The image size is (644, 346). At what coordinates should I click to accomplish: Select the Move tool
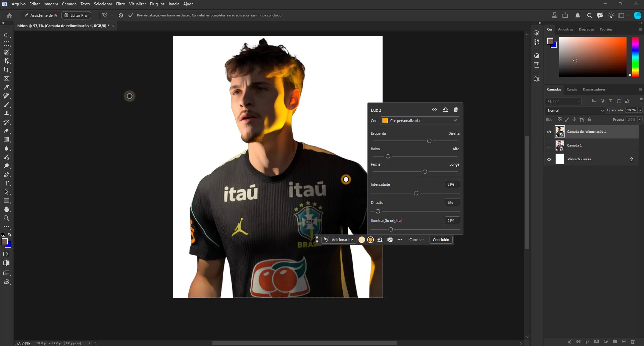tap(6, 35)
